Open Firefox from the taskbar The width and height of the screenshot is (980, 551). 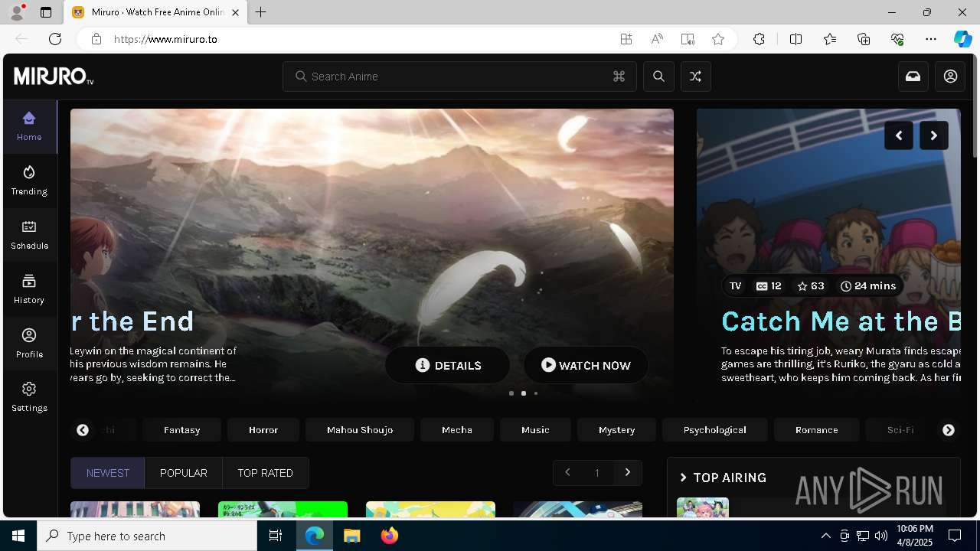click(x=389, y=536)
